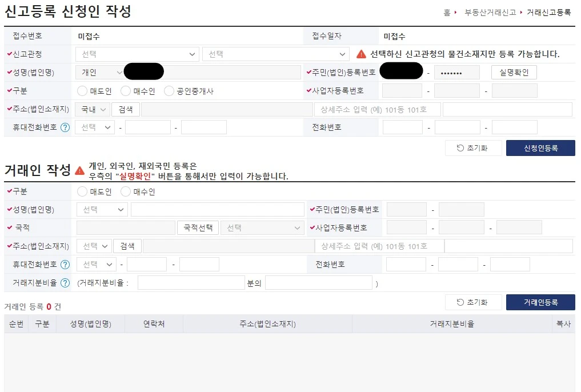Select the 공인중개사 radio button
Image resolution: width=581 pixels, height=392 pixels.
(x=169, y=90)
